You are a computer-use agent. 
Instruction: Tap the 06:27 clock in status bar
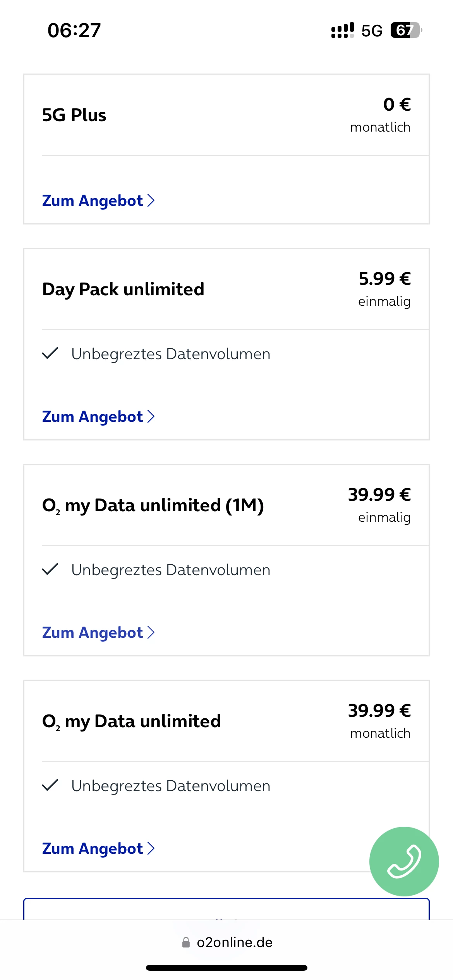(x=74, y=30)
